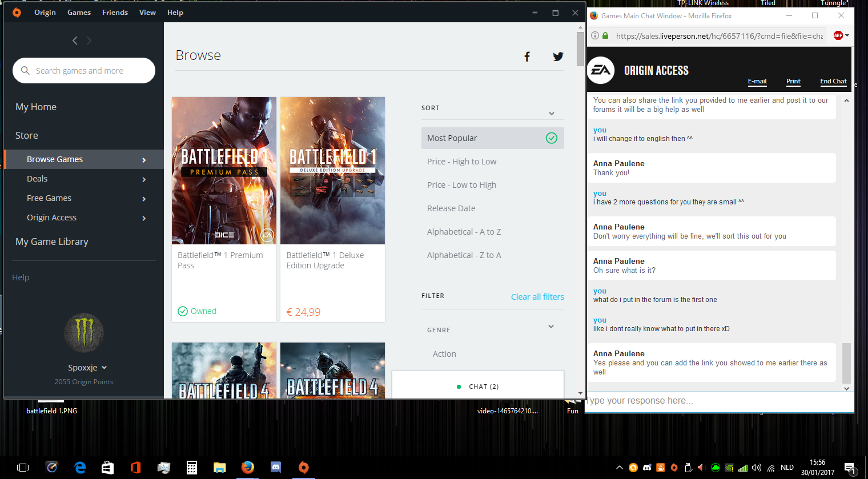The image size is (868, 479).
Task: Open the Friends menu
Action: click(x=115, y=13)
